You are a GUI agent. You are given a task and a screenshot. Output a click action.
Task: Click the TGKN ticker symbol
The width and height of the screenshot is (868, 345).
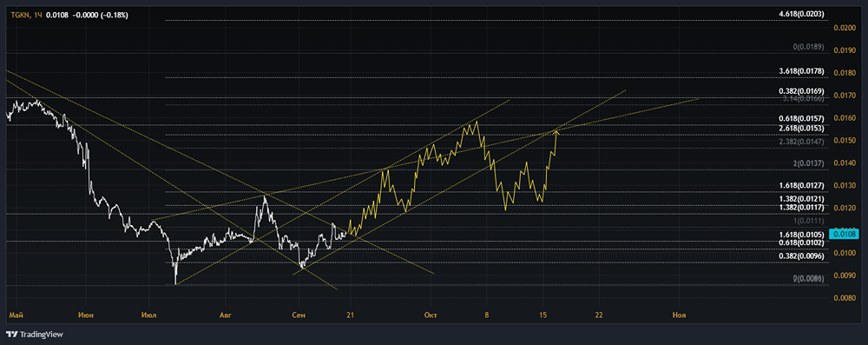[21, 15]
